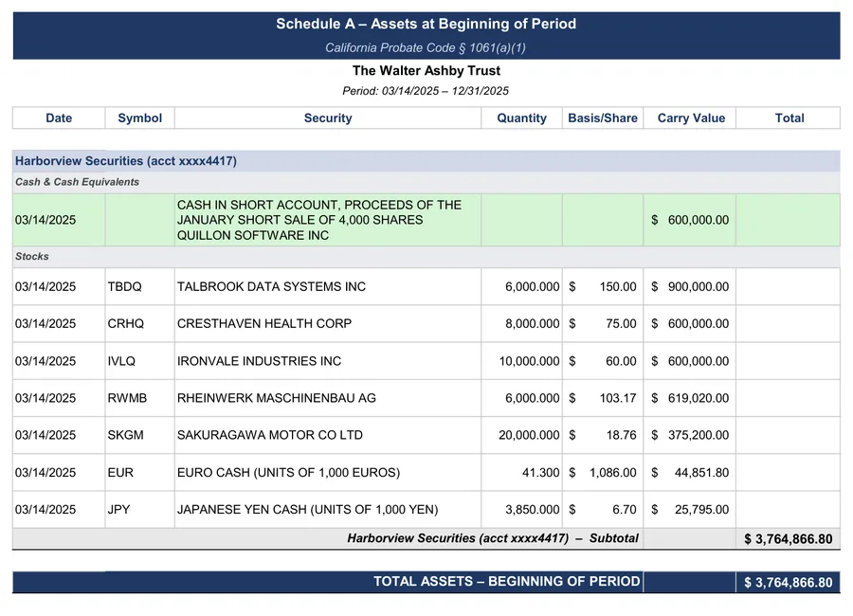
Task: Select the Carry Value column header
Action: point(691,118)
